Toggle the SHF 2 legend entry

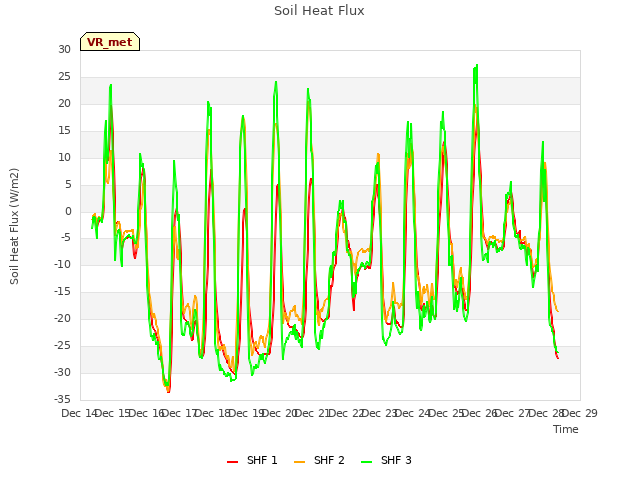coord(319,460)
